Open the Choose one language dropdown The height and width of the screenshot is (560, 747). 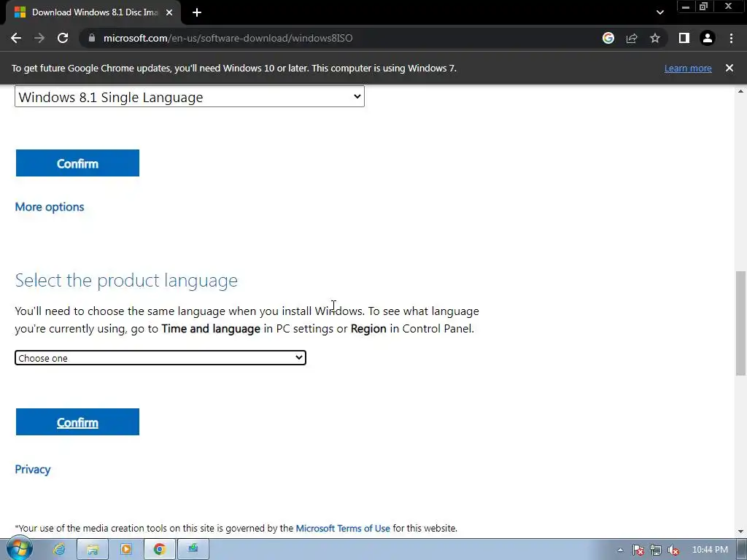pyautogui.click(x=160, y=358)
